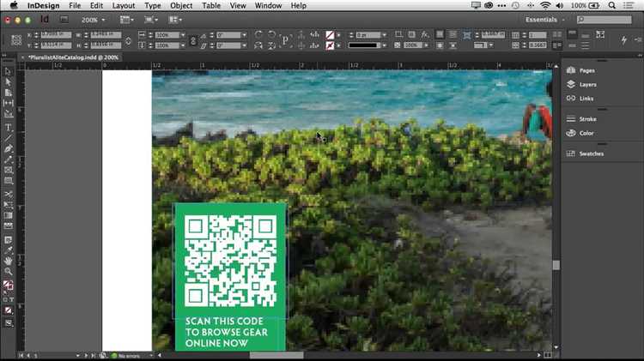Open the Links panel

click(x=580, y=99)
